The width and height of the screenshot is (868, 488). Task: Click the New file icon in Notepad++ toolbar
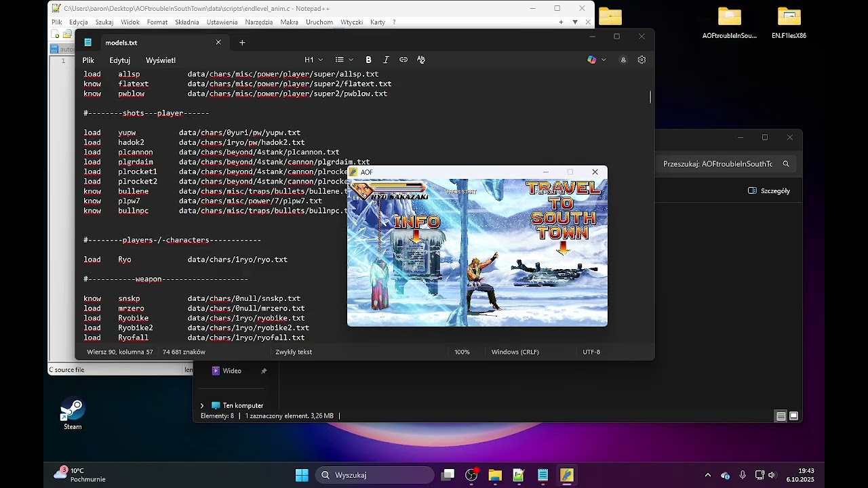click(x=56, y=35)
